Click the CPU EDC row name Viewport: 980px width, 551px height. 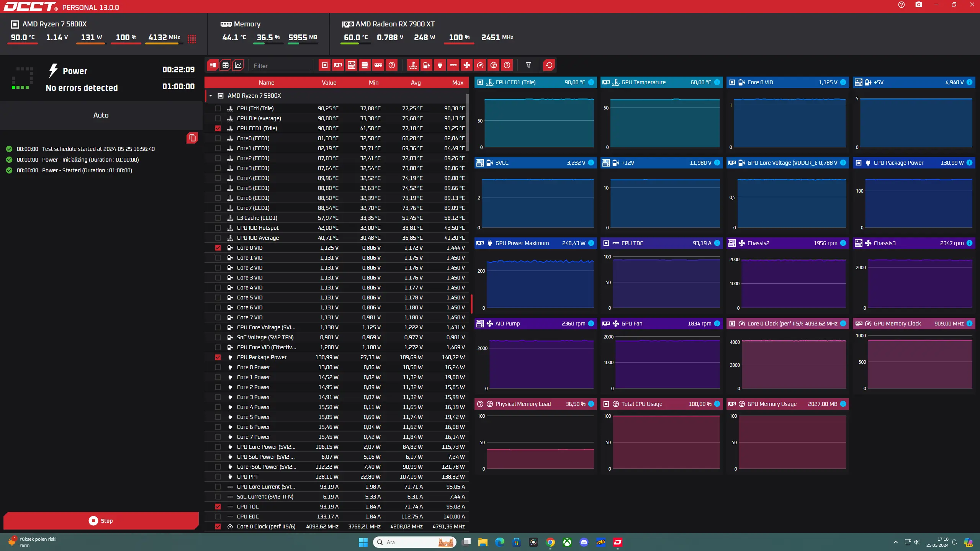point(248,517)
